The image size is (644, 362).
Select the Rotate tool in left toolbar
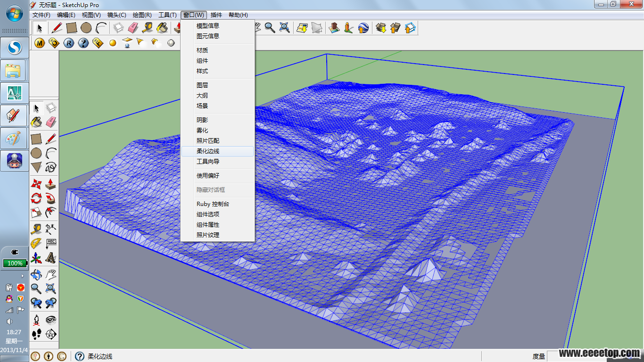point(36,198)
